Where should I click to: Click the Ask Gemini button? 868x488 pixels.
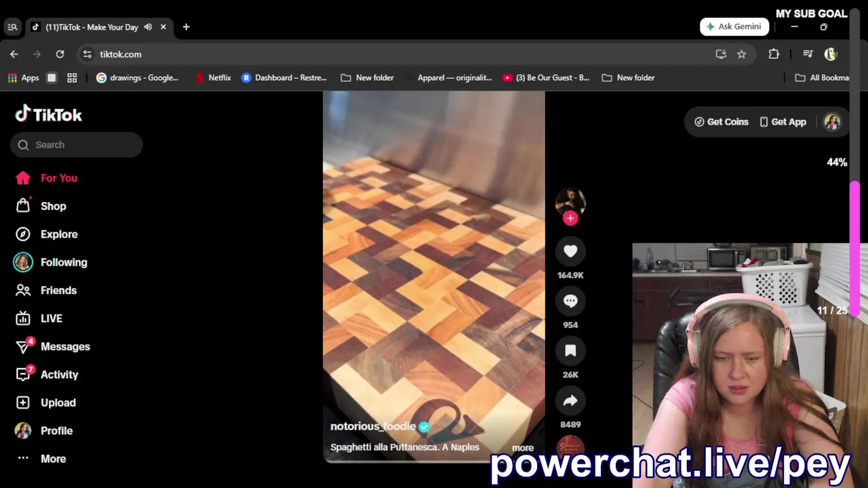[x=734, y=26]
